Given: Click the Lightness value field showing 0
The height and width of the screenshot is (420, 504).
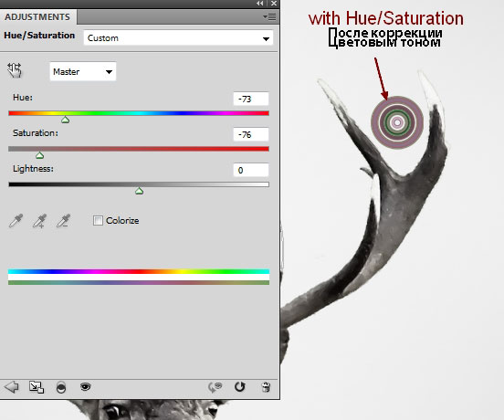Looking at the screenshot, I should [251, 171].
